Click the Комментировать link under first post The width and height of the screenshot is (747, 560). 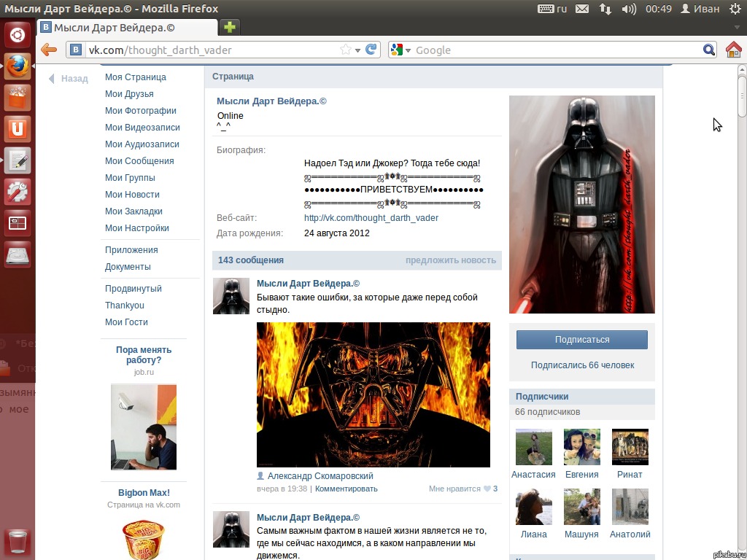coord(346,489)
